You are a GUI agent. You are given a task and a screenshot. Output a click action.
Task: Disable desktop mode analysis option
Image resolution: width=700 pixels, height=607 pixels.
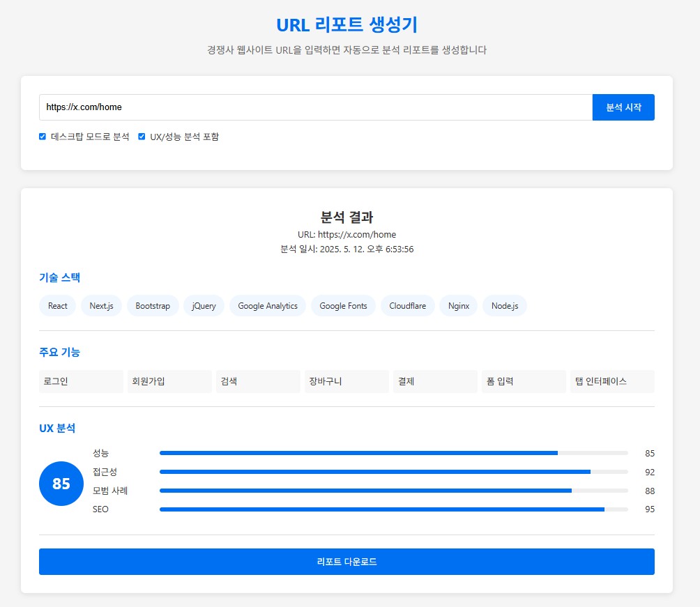[43, 137]
